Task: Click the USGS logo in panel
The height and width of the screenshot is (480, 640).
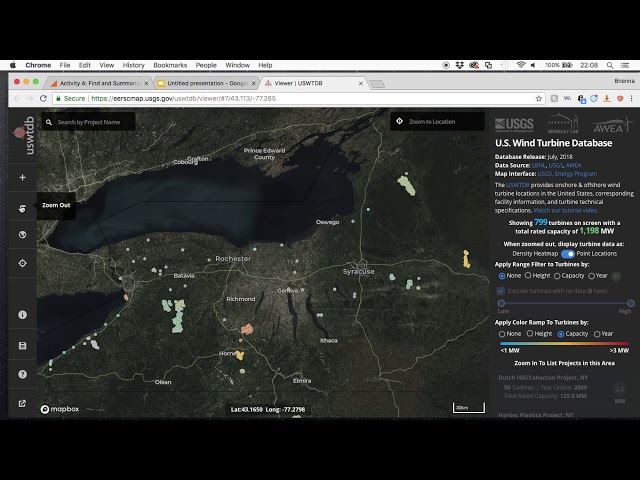Action: coord(514,124)
